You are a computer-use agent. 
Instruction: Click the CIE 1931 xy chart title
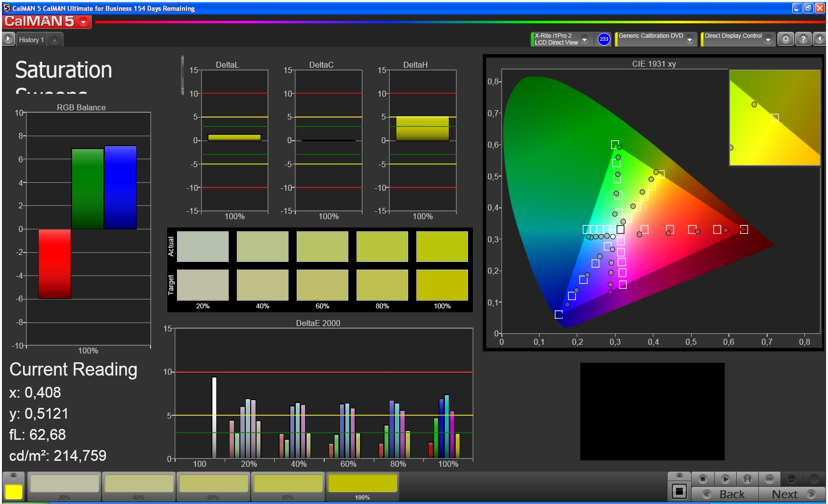click(x=654, y=64)
